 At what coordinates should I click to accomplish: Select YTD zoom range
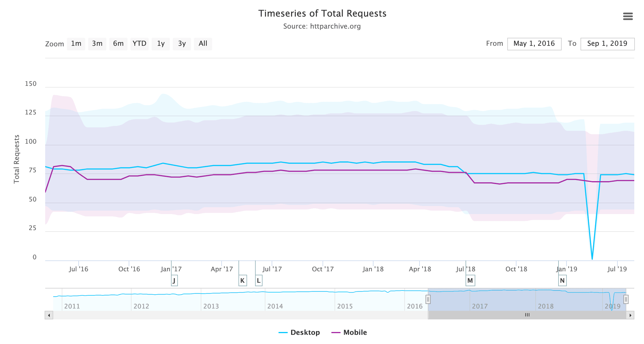(x=140, y=44)
